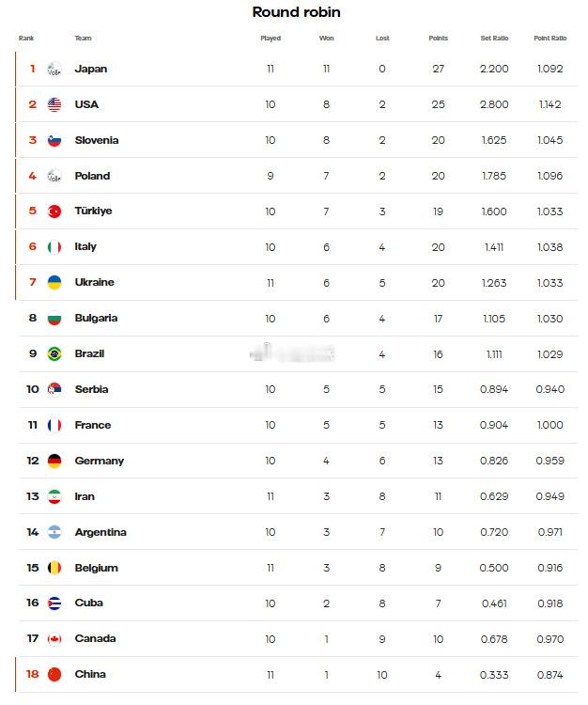Click the Argentina flag icon
The image size is (588, 705).
(54, 533)
